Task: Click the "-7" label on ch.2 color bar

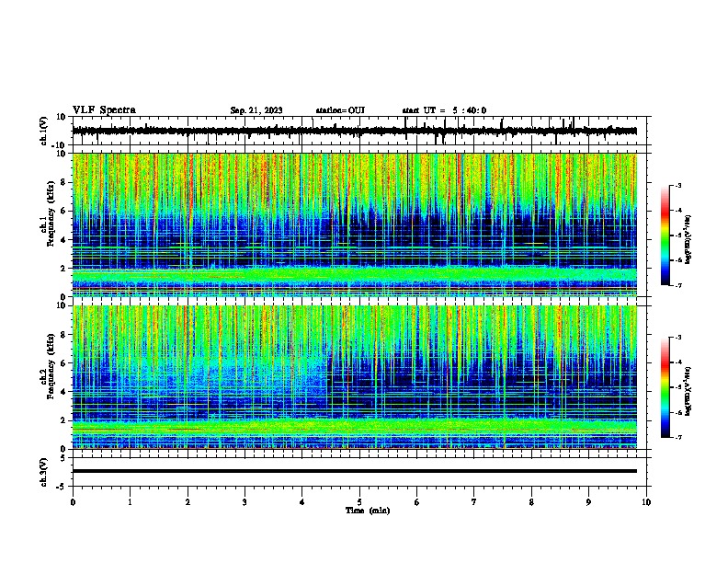Action: tap(678, 437)
